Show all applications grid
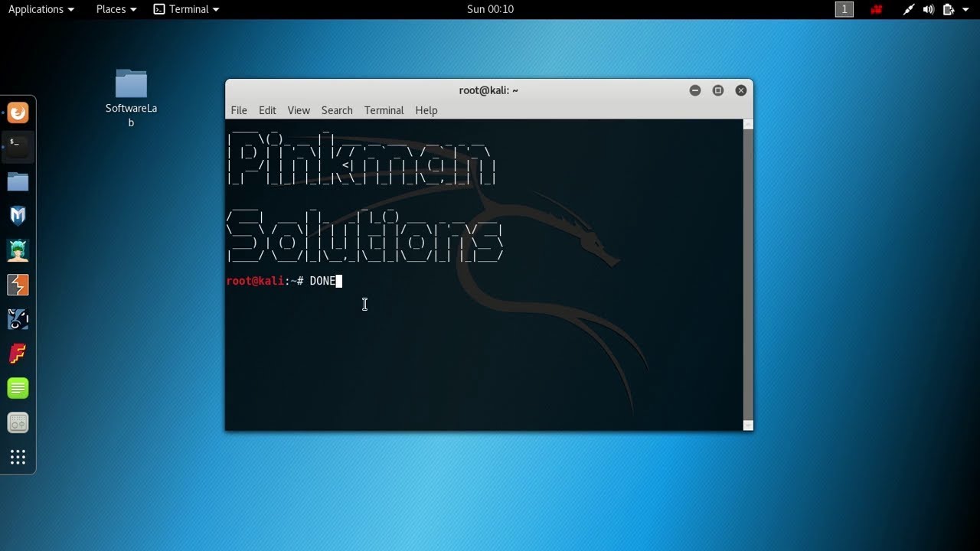980x551 pixels. 18,458
